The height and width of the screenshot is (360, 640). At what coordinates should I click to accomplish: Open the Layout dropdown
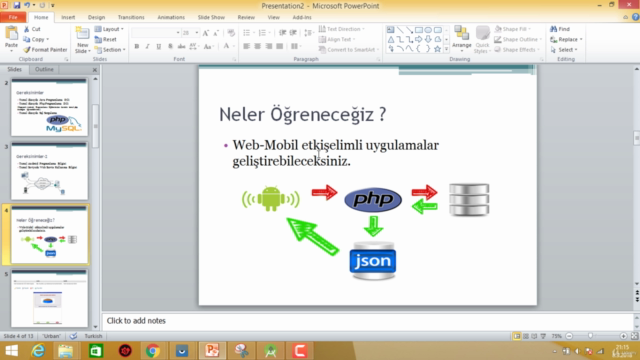pos(109,29)
